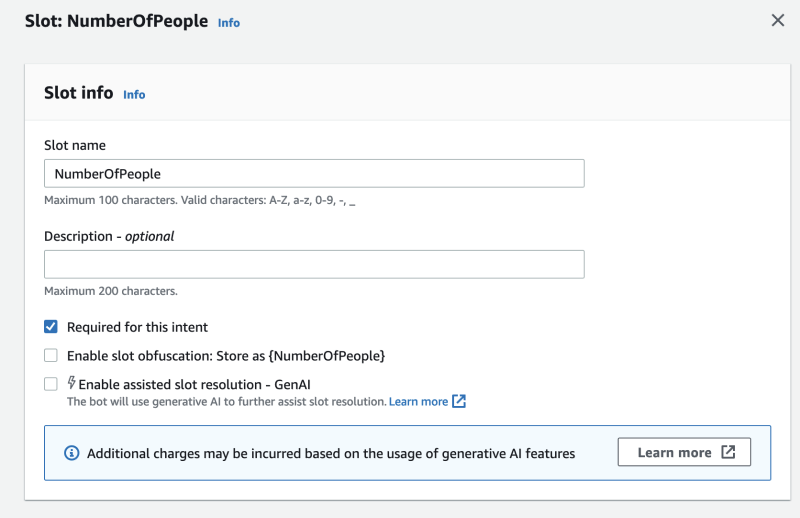This screenshot has width=800, height=518.
Task: Uncheck Required for this intent checkbox
Action: [51, 327]
